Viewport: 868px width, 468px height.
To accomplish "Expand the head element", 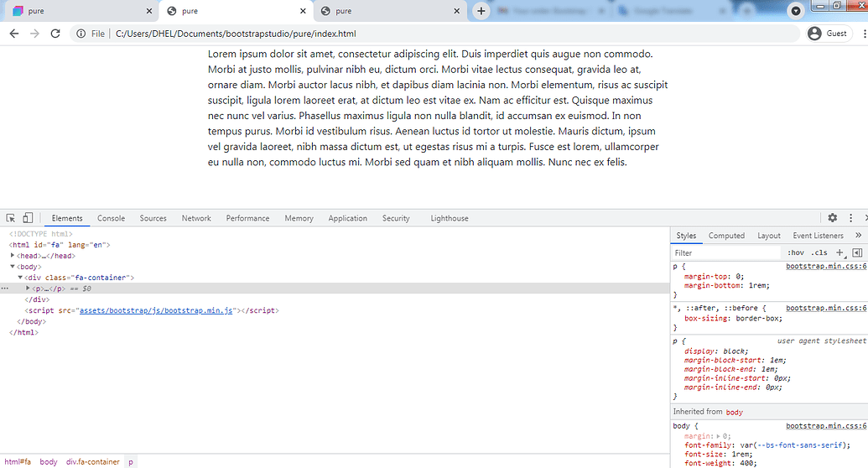I will (13, 255).
